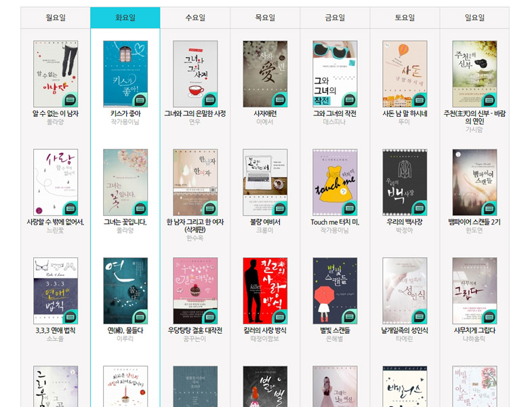Click the green badge on 사무치게 그립다 cover
The image size is (532, 407).
click(x=489, y=317)
